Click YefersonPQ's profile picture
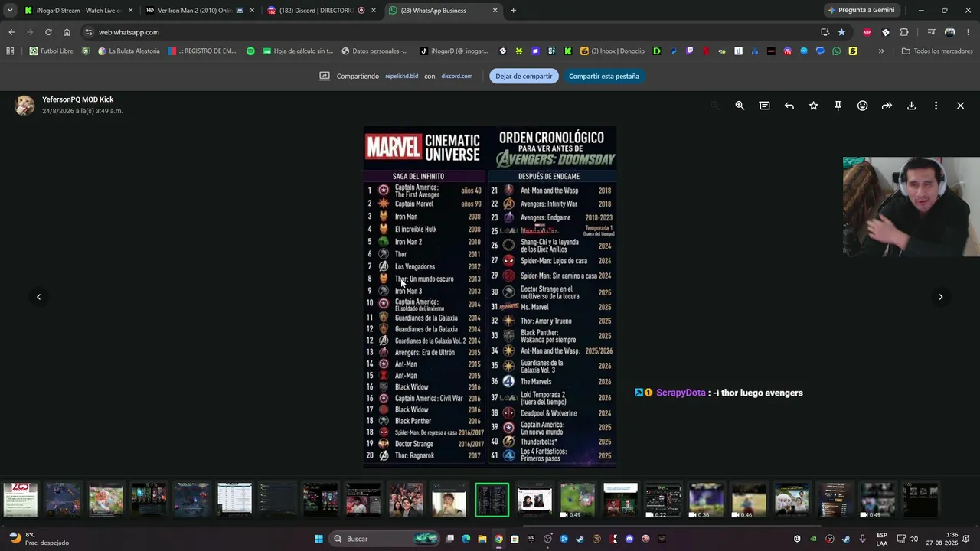Image resolution: width=980 pixels, height=551 pixels. [24, 106]
